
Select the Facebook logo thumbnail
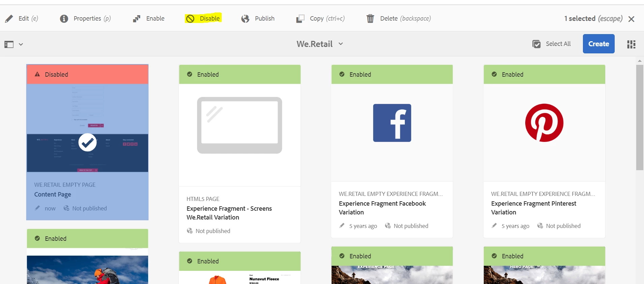(x=392, y=123)
